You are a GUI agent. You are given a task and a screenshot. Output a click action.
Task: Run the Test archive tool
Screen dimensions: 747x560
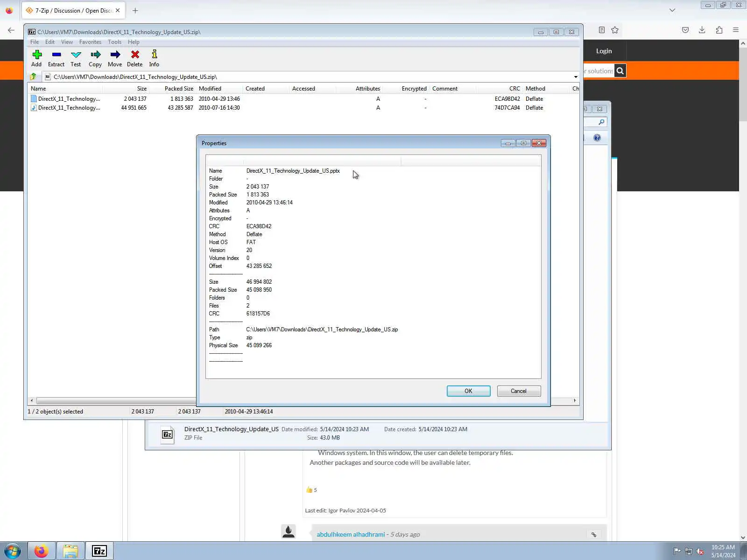coord(76,58)
